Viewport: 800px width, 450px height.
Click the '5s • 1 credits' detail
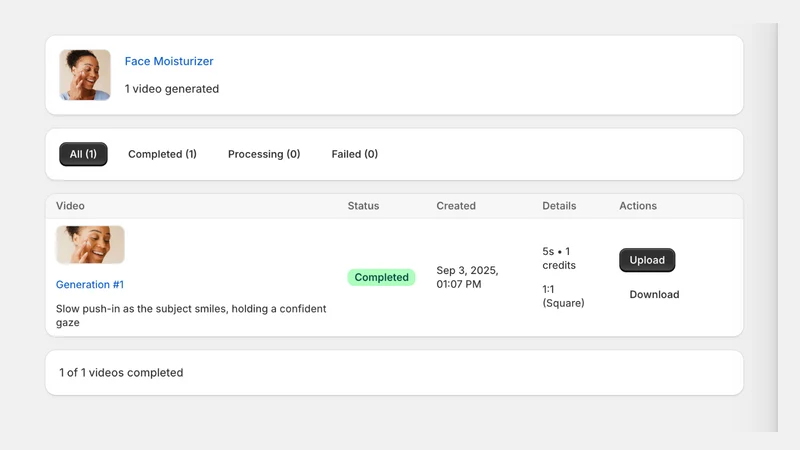click(x=559, y=258)
